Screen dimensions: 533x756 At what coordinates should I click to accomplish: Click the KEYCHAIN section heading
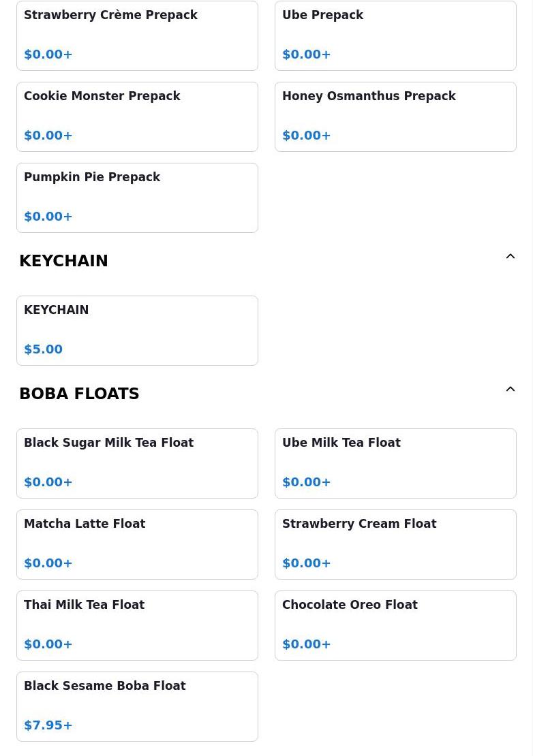[63, 261]
